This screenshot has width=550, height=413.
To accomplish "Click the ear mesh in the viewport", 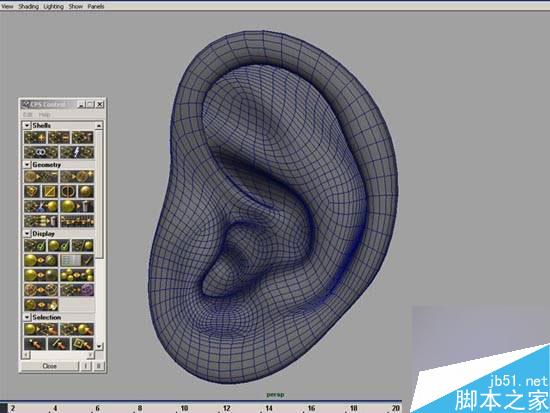I will pos(274,207).
